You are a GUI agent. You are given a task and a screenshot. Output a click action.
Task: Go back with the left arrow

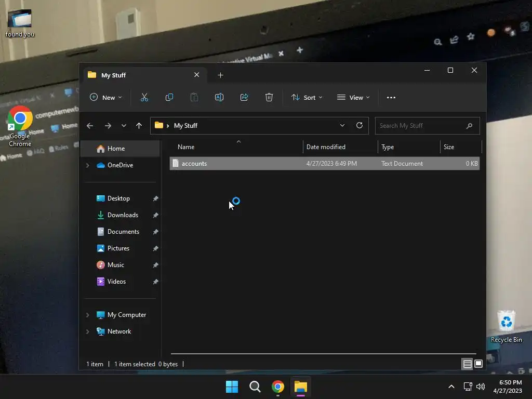tap(90, 126)
